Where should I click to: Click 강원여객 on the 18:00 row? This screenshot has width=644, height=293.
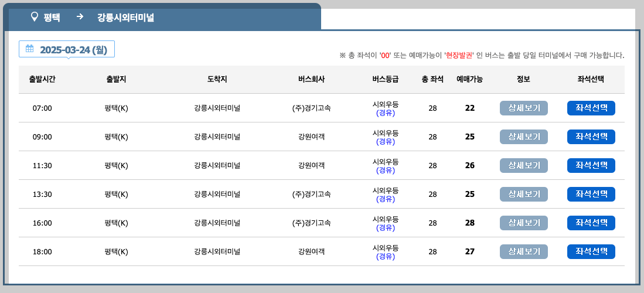[311, 252]
